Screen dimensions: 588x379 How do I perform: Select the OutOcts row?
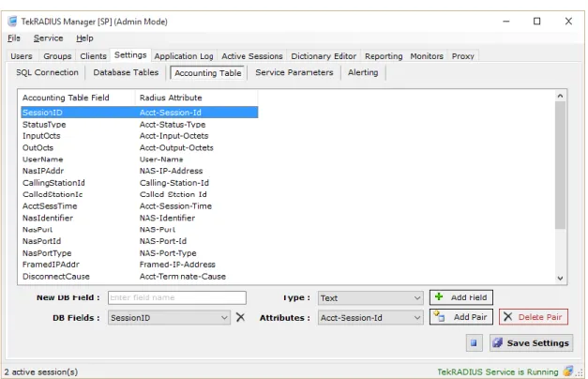[x=139, y=147]
